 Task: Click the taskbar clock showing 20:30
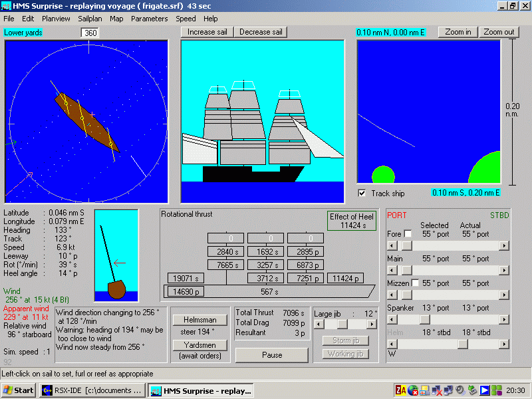(x=516, y=390)
